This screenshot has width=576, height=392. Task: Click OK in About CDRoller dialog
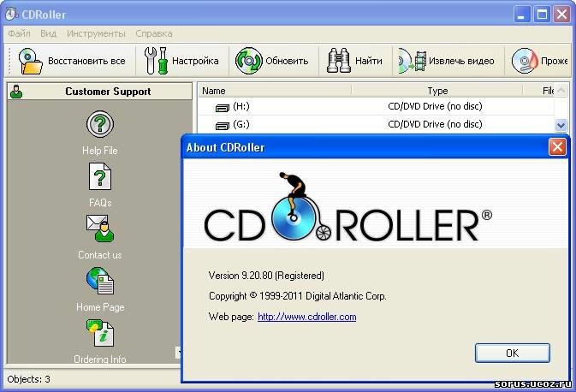coord(513,353)
